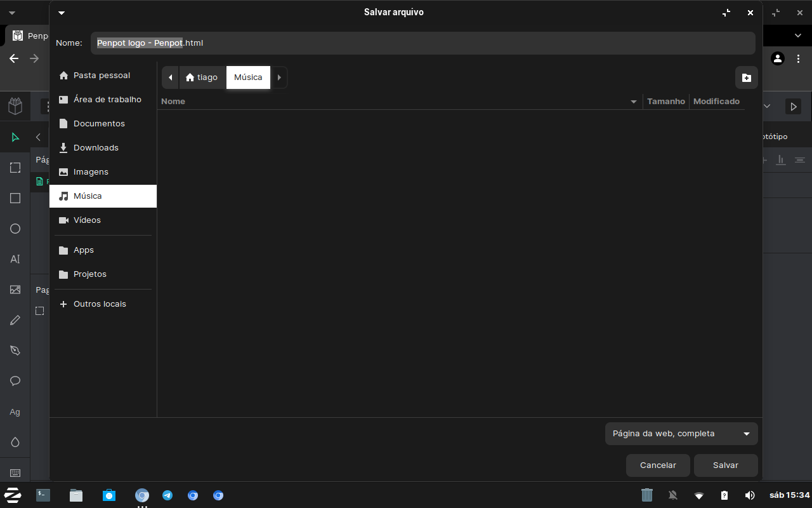Select the pencil drawing tool

15,319
